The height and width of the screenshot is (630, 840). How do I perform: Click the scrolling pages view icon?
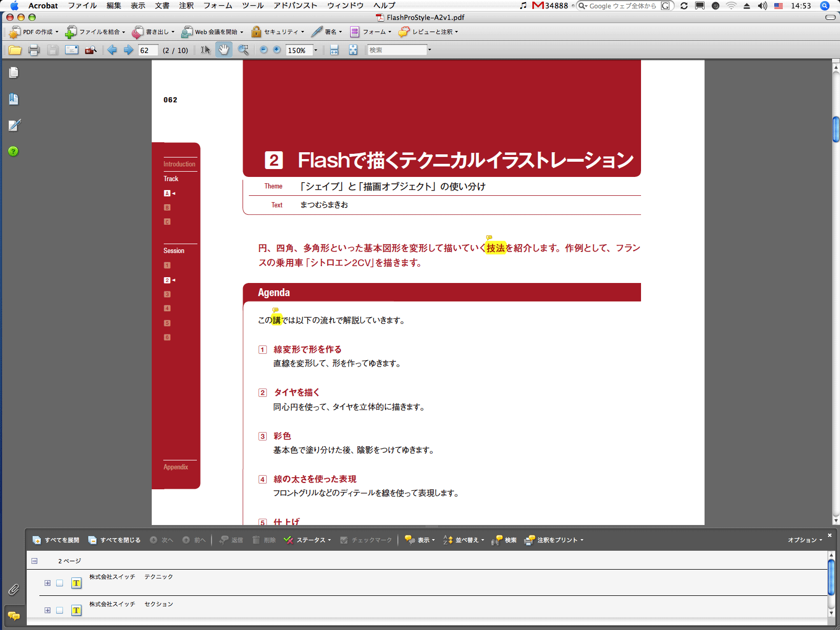coord(334,50)
